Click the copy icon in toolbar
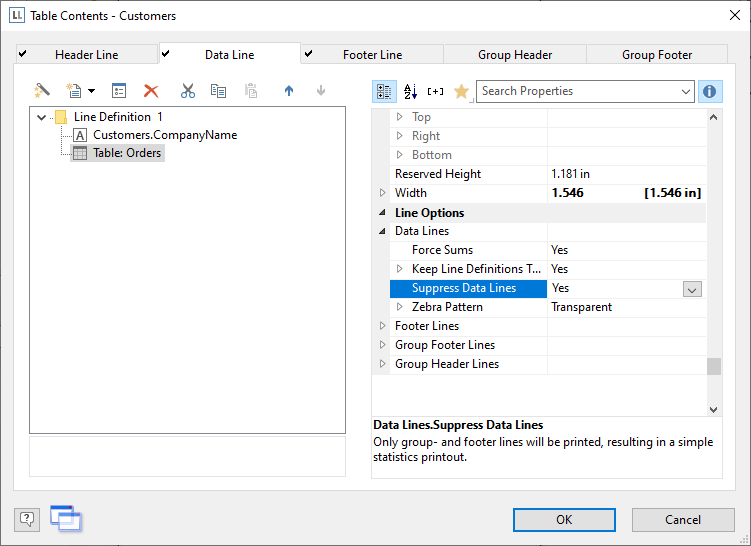This screenshot has width=751, height=546. [x=218, y=91]
